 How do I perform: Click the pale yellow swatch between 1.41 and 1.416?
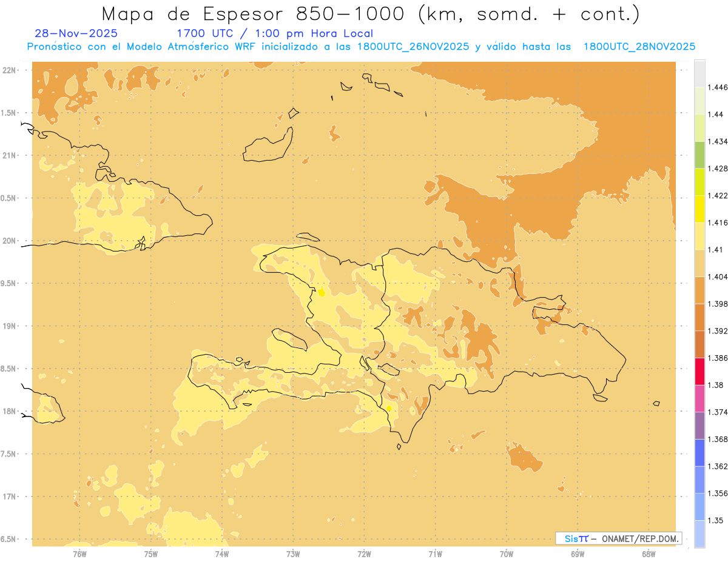tap(699, 236)
